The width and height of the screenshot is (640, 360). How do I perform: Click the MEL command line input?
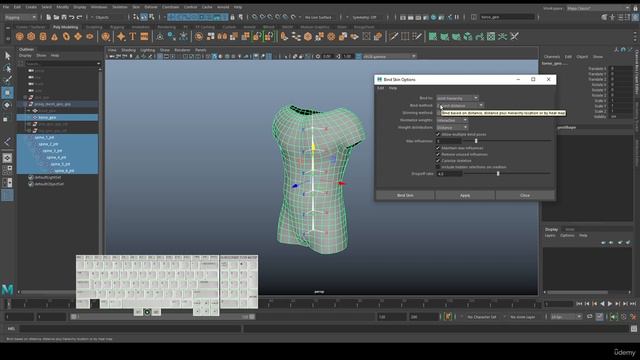[130, 329]
